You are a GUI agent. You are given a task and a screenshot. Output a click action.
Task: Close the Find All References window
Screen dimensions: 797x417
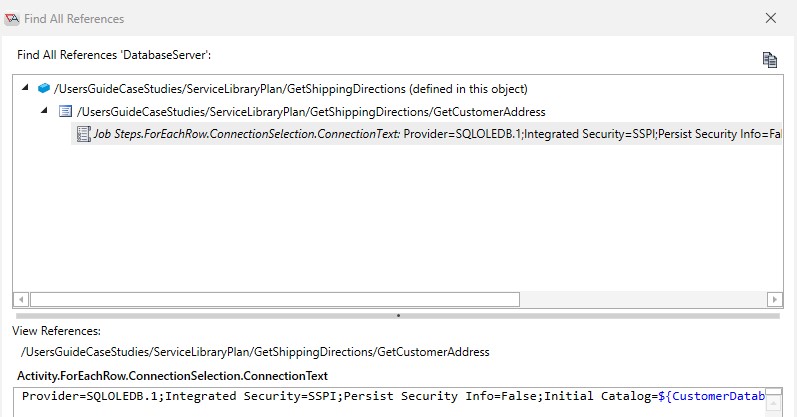tap(771, 18)
